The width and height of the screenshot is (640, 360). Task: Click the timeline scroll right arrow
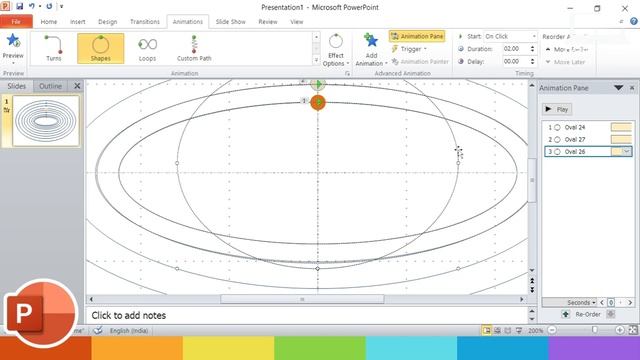pos(630,302)
